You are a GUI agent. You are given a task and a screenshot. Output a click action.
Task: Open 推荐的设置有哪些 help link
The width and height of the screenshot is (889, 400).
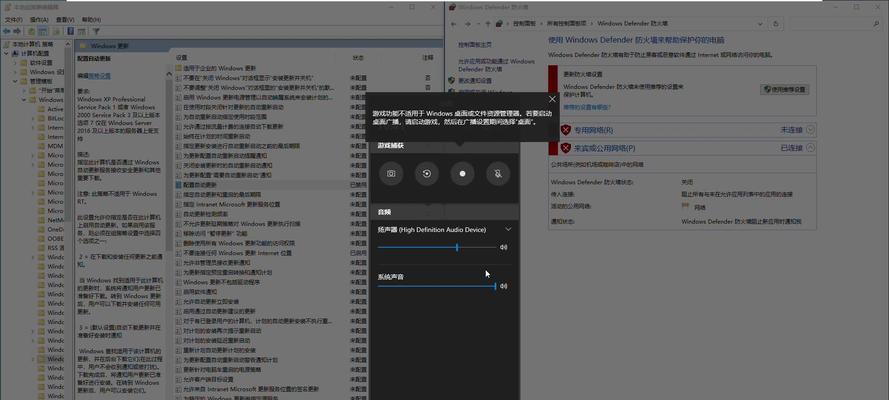(x=587, y=107)
